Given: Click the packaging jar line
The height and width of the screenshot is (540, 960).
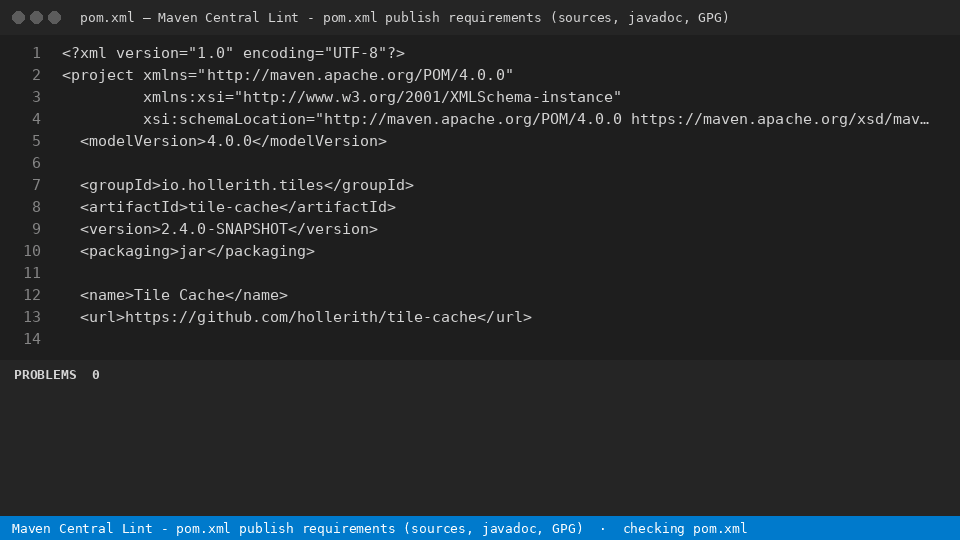Looking at the screenshot, I should pyautogui.click(x=197, y=252).
